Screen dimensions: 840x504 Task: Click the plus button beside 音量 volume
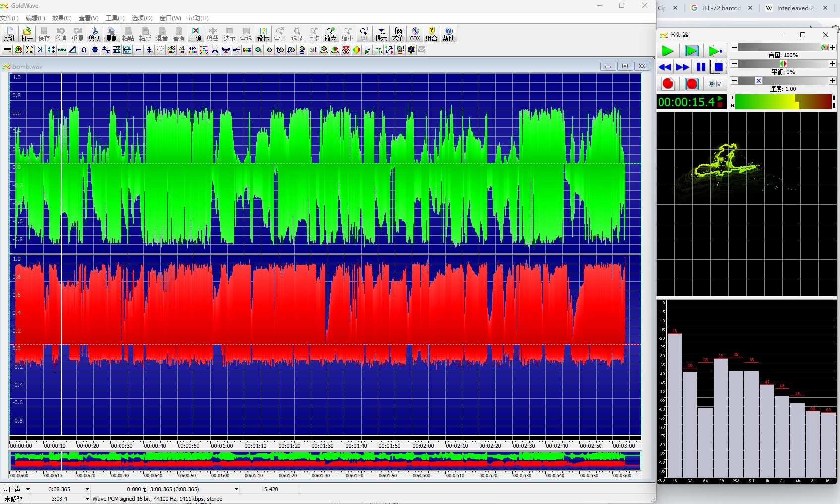coord(833,47)
